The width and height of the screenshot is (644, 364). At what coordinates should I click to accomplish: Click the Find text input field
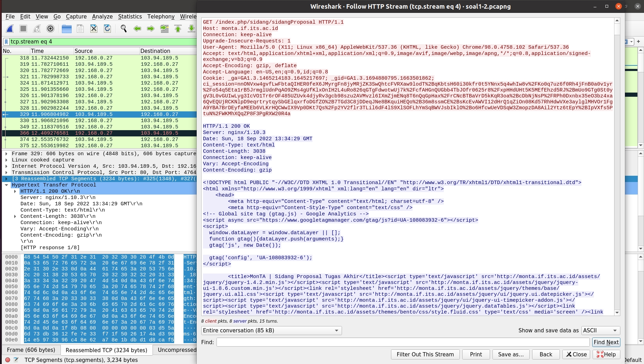click(x=403, y=342)
